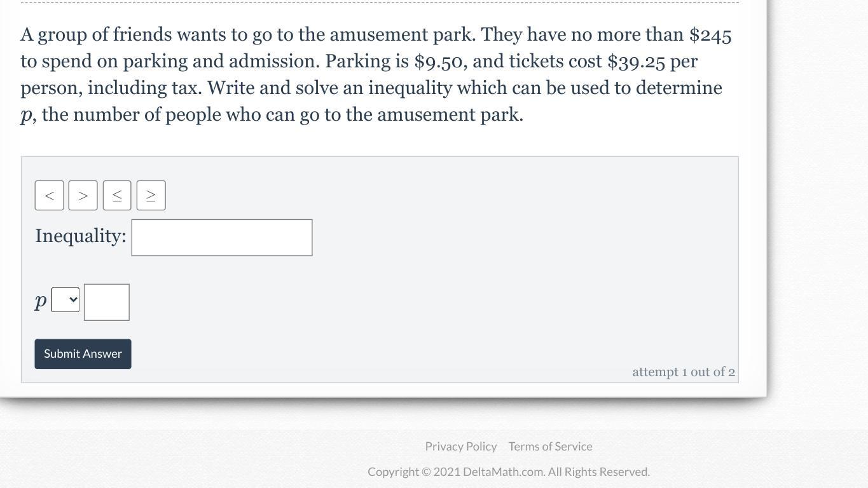This screenshot has width=868, height=488.
Task: Insert the less-than symbol
Action: click(49, 196)
